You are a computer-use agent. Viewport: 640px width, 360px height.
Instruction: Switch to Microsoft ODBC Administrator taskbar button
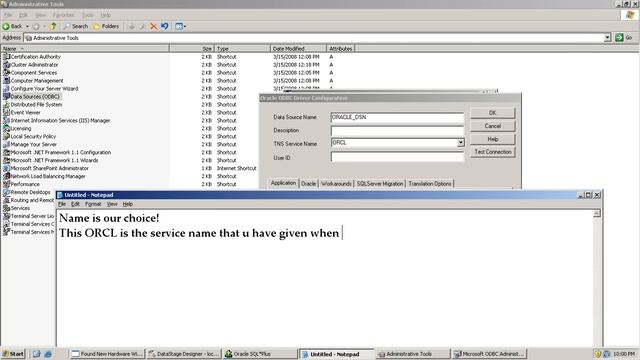[x=489, y=354]
